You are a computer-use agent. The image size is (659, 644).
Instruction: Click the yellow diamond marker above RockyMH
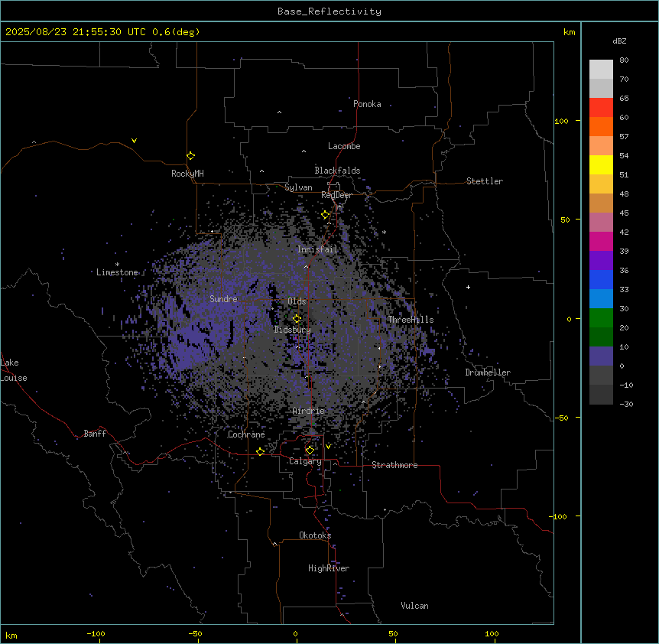(191, 156)
